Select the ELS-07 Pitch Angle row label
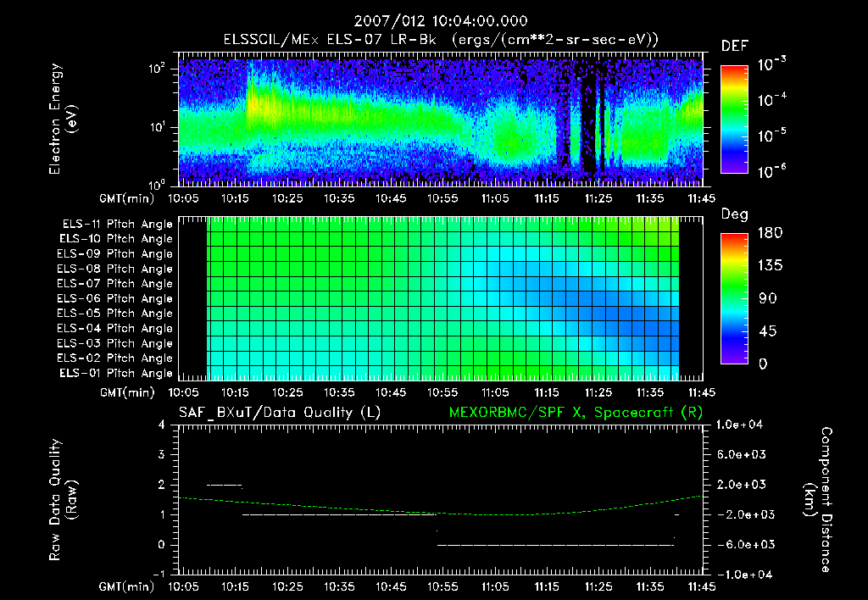This screenshot has width=868, height=600. pyautogui.click(x=115, y=283)
